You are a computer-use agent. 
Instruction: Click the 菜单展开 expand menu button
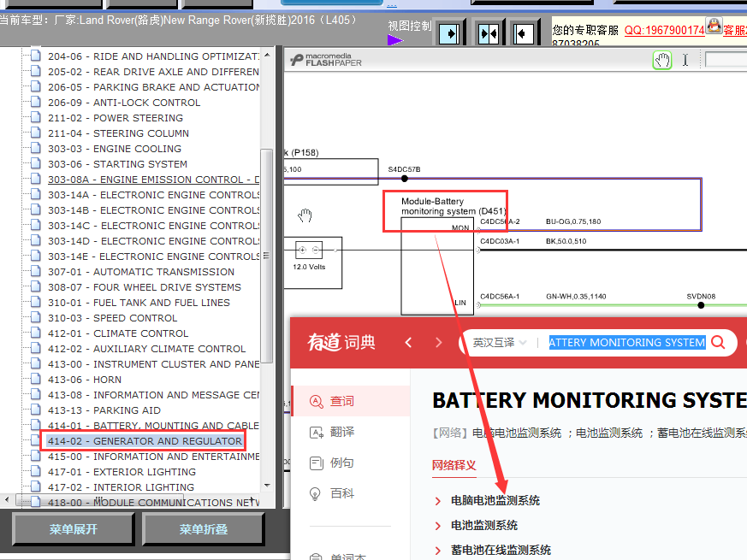pos(73,529)
